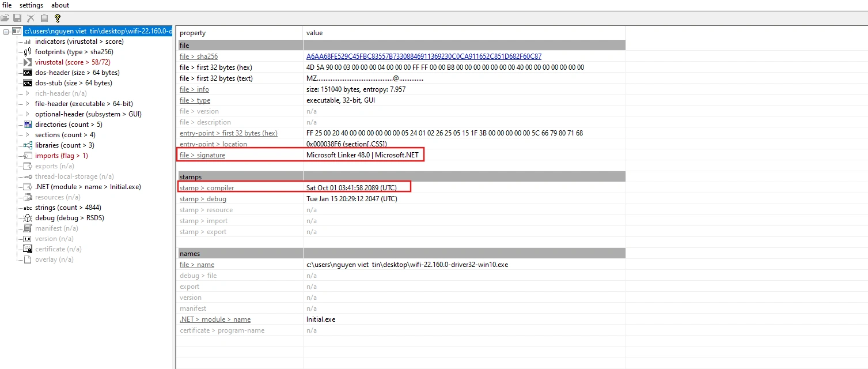This screenshot has height=369, width=868.
Task: Click the close-file X toolbar icon
Action: [31, 18]
